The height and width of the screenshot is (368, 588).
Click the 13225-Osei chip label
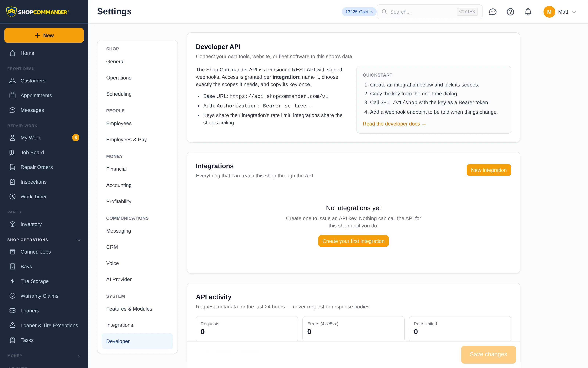tap(356, 12)
